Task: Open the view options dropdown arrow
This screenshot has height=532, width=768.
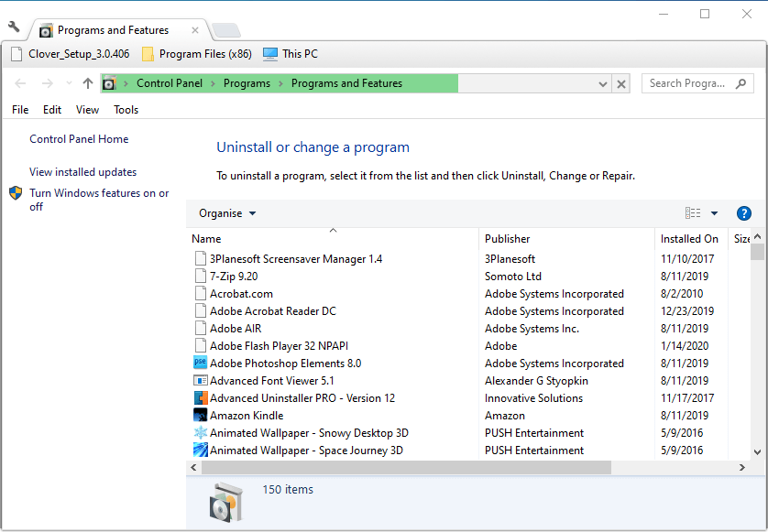Action: [714, 212]
